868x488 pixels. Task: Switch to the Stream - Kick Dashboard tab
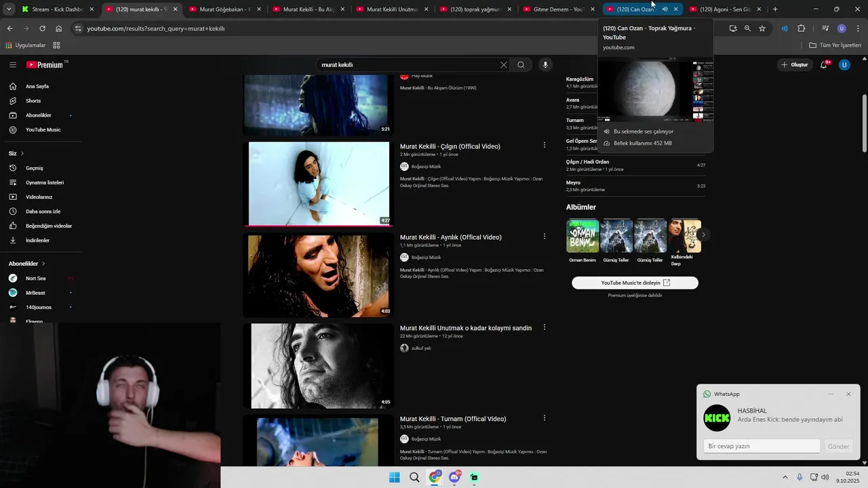(58, 9)
